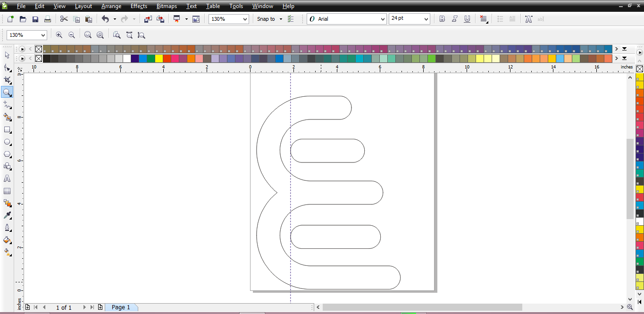Select the Pick tool arrow
This screenshot has height=314, width=644.
(x=7, y=55)
